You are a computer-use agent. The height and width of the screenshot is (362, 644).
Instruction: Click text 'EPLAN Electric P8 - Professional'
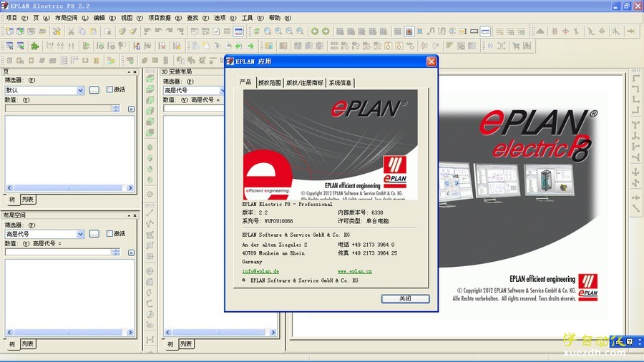pos(287,204)
